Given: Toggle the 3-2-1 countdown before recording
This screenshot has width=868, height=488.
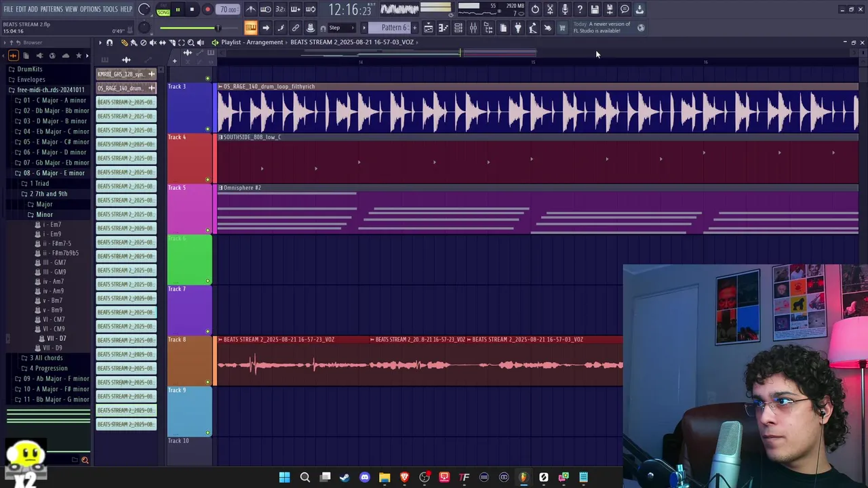Looking at the screenshot, I should click(280, 9).
